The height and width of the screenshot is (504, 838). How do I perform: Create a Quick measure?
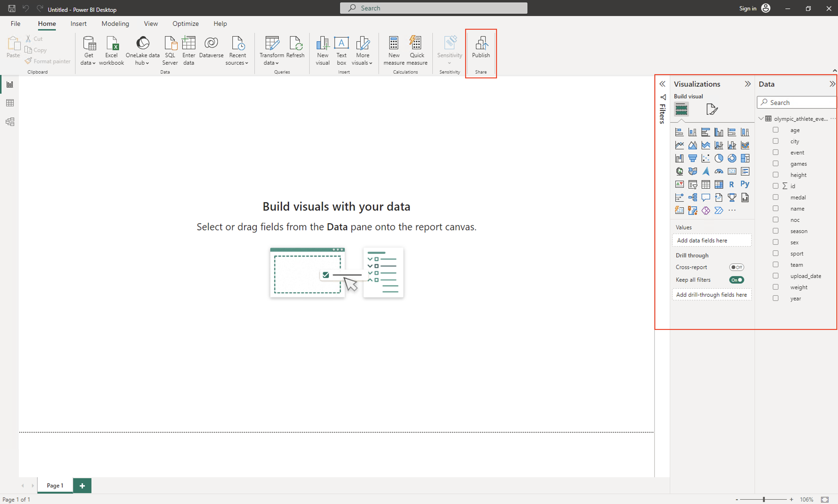(417, 51)
